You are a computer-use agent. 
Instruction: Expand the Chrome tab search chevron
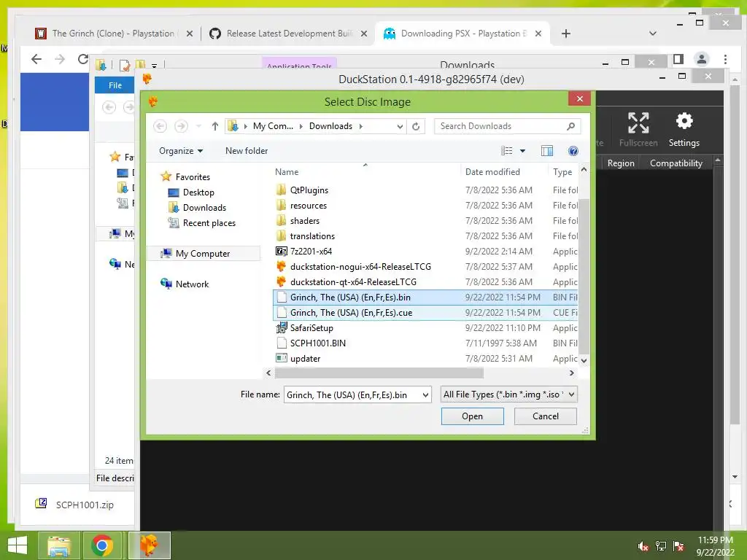coord(653,34)
